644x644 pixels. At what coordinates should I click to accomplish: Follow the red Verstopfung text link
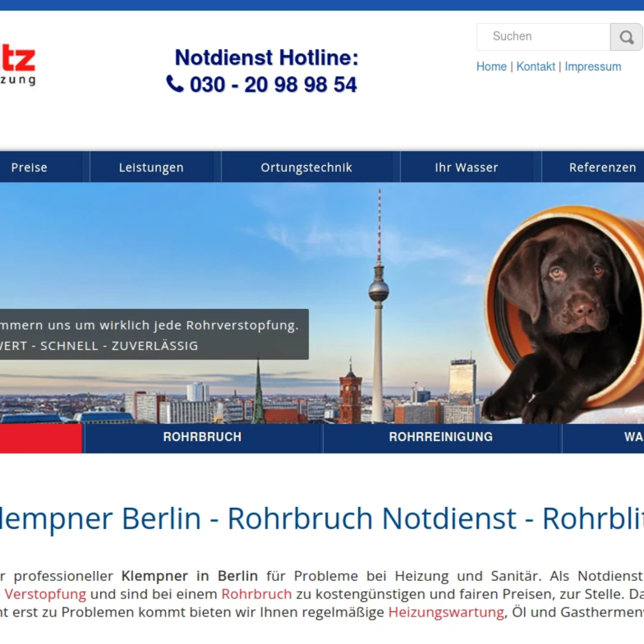tap(46, 594)
